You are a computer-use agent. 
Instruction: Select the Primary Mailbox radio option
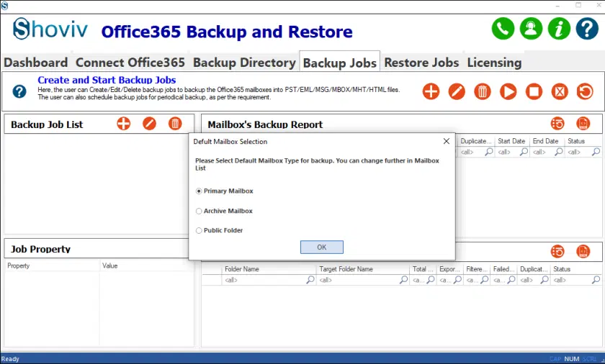(199, 191)
